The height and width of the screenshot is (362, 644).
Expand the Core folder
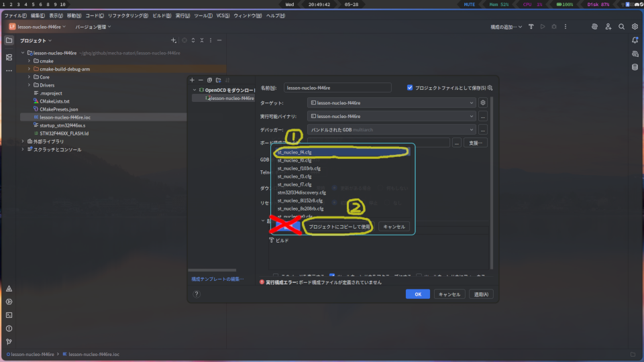tap(29, 76)
